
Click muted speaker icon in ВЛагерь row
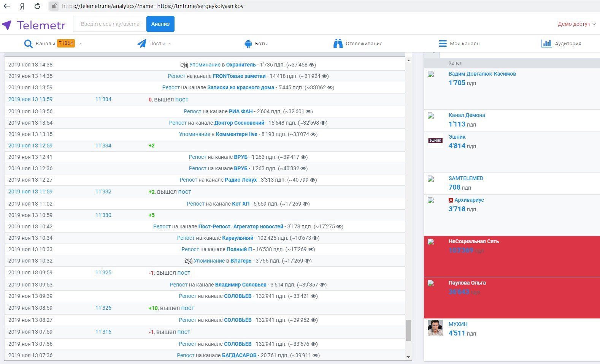tap(189, 261)
